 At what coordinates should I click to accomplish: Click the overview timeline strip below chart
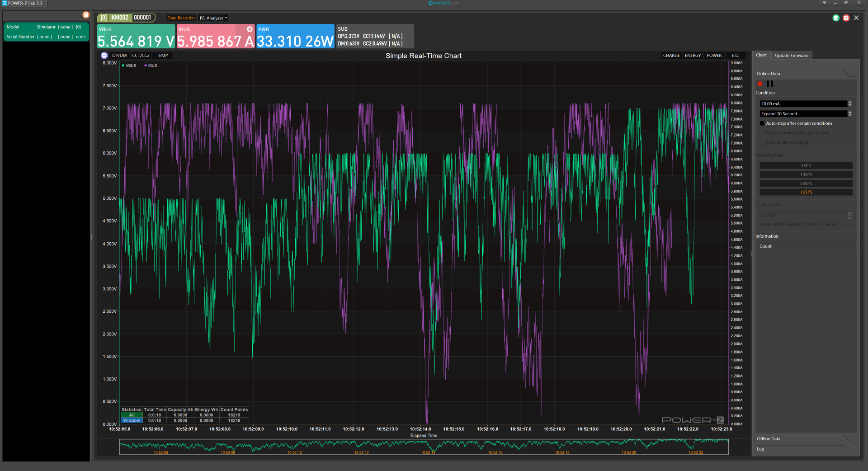point(424,447)
